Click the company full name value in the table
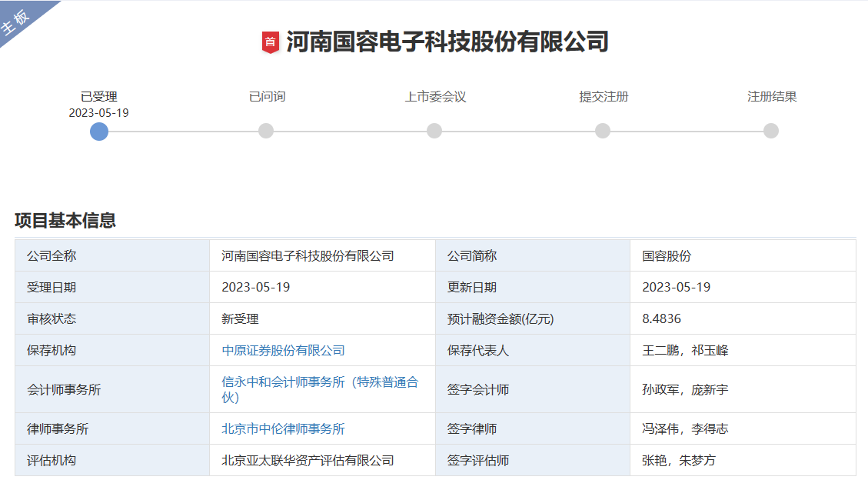This screenshot has width=868, height=480. coord(308,256)
